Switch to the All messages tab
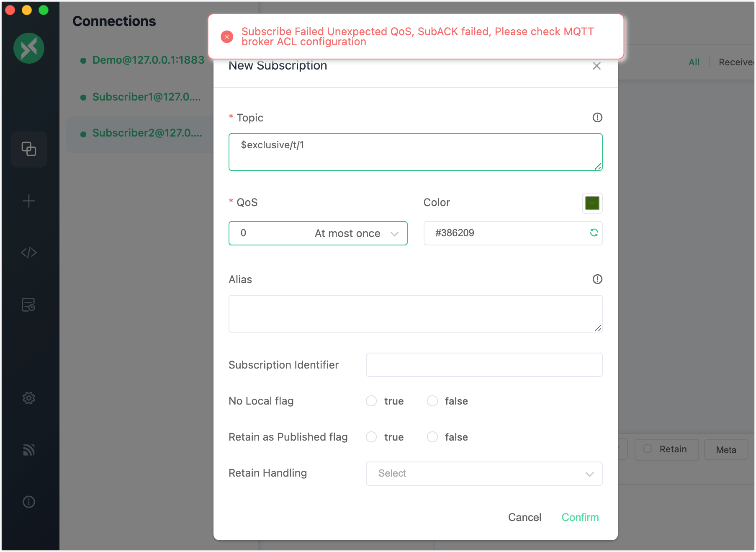Image resolution: width=756 pixels, height=552 pixels. coord(694,62)
